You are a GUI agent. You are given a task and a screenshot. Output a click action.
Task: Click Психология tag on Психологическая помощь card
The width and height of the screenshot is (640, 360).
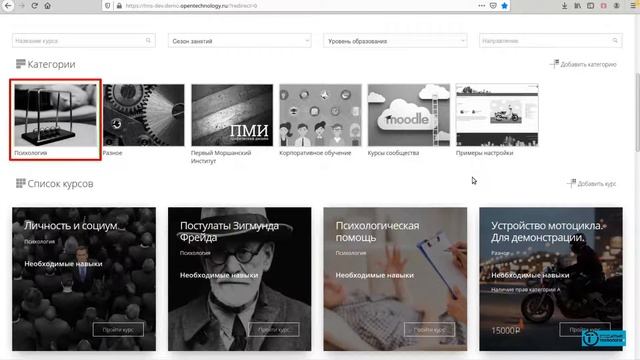click(351, 253)
